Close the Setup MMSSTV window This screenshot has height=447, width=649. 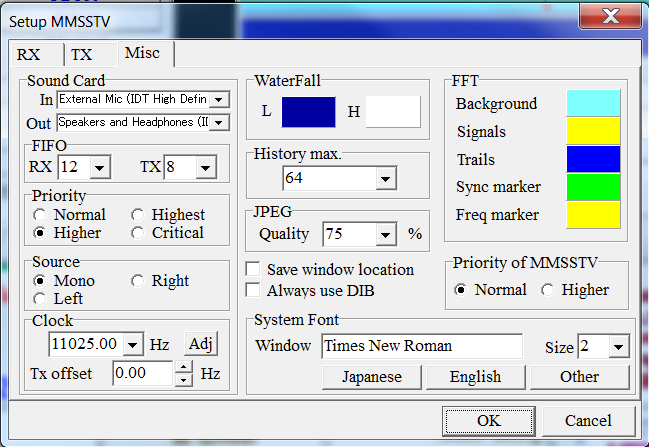[x=611, y=17]
